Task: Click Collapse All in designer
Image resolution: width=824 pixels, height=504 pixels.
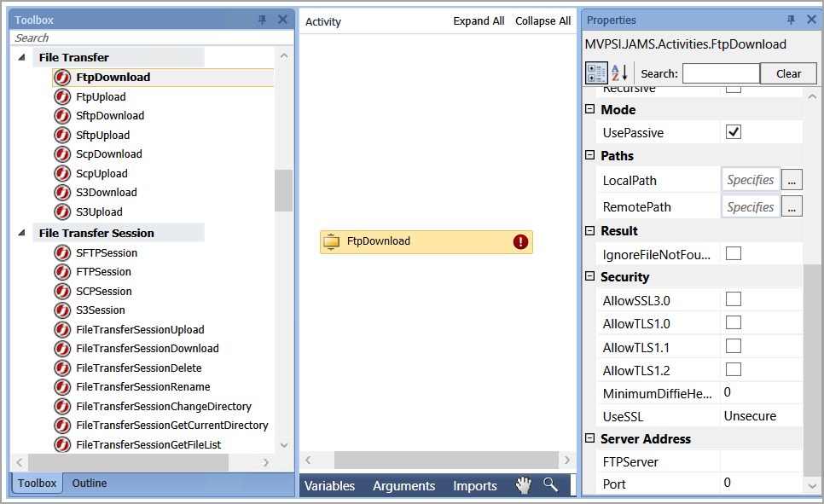Action: (x=543, y=21)
